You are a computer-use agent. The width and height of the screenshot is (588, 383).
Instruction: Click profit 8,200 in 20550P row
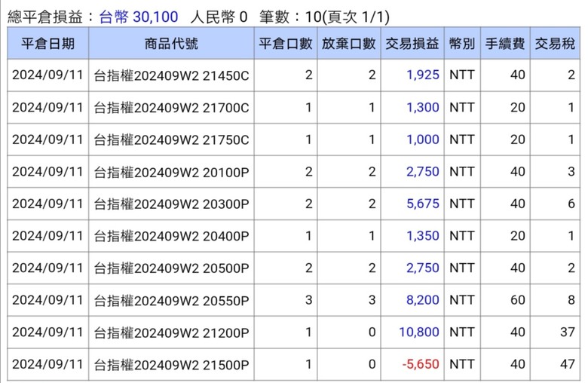(423, 300)
